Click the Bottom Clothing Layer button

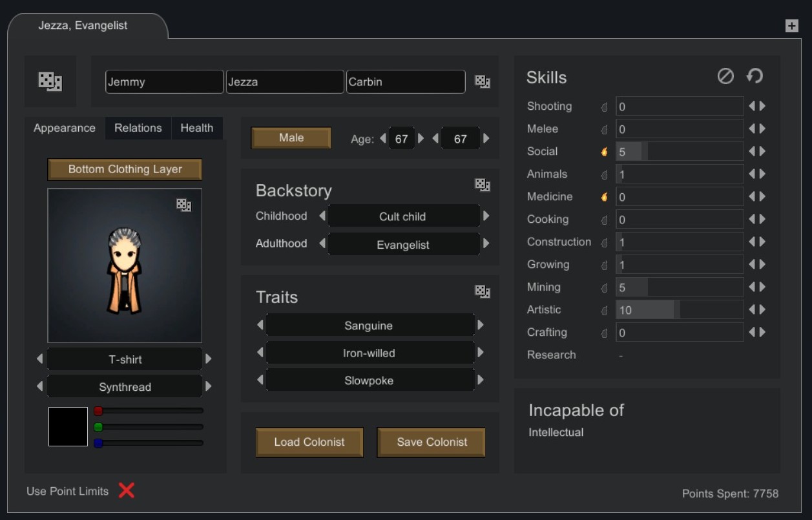pos(125,169)
